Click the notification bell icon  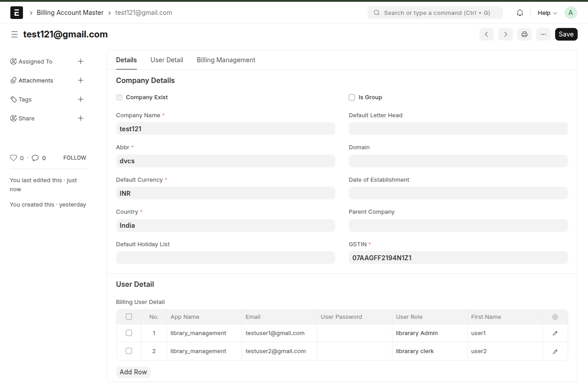tap(520, 13)
